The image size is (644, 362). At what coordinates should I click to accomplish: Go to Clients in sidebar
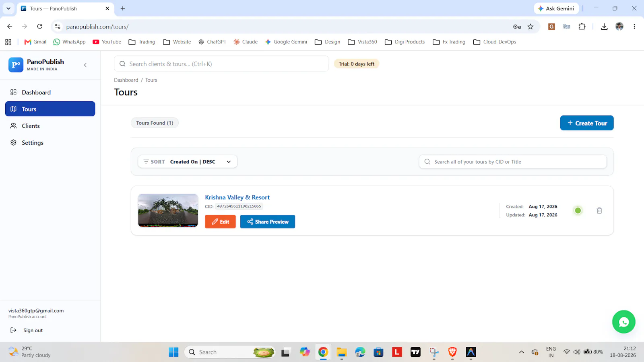(x=50, y=126)
